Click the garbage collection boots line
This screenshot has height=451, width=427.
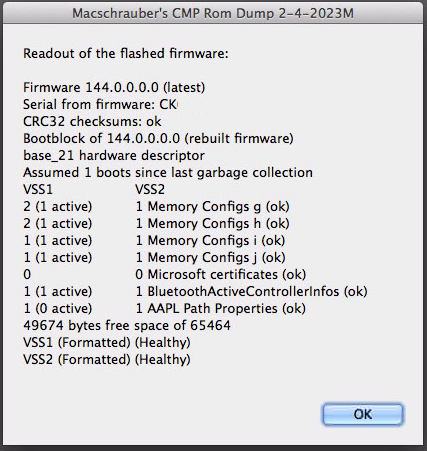168,173
